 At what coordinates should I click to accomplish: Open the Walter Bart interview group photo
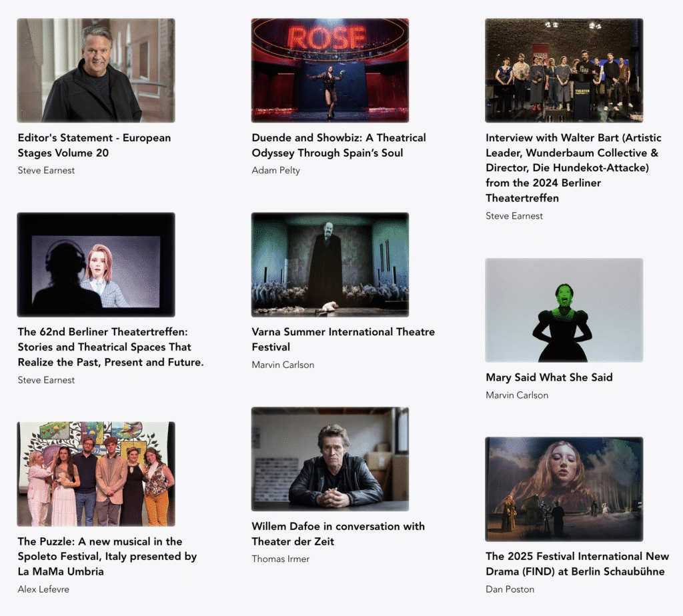click(x=564, y=70)
